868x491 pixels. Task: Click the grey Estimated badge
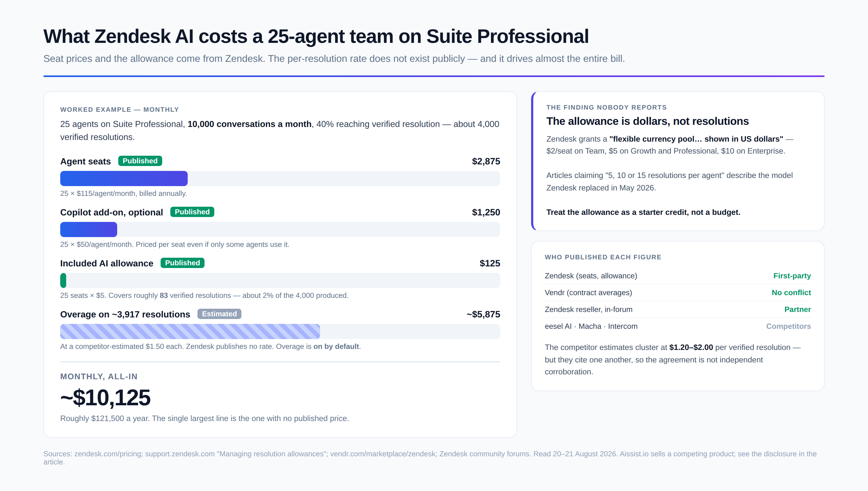tap(219, 314)
